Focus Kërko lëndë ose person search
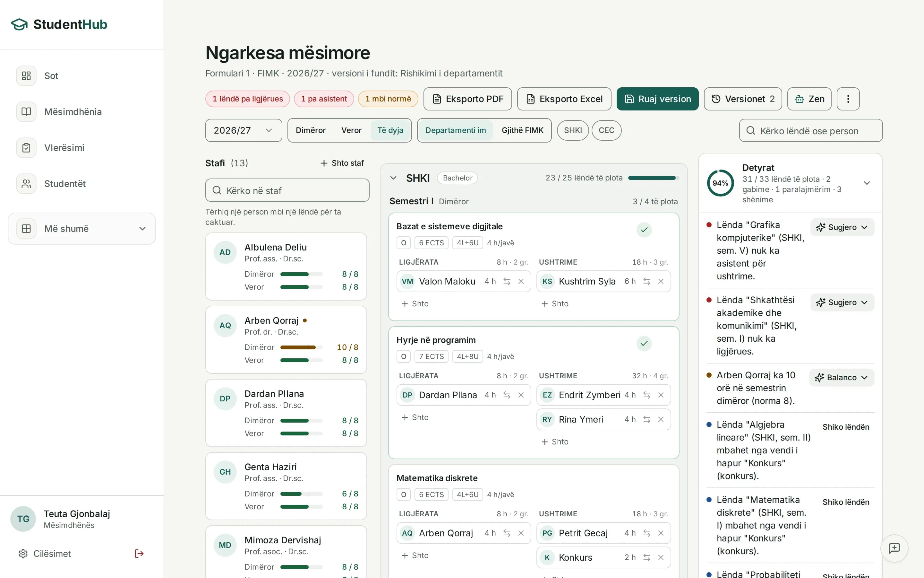Screen dimensions: 924x578 point(811,131)
